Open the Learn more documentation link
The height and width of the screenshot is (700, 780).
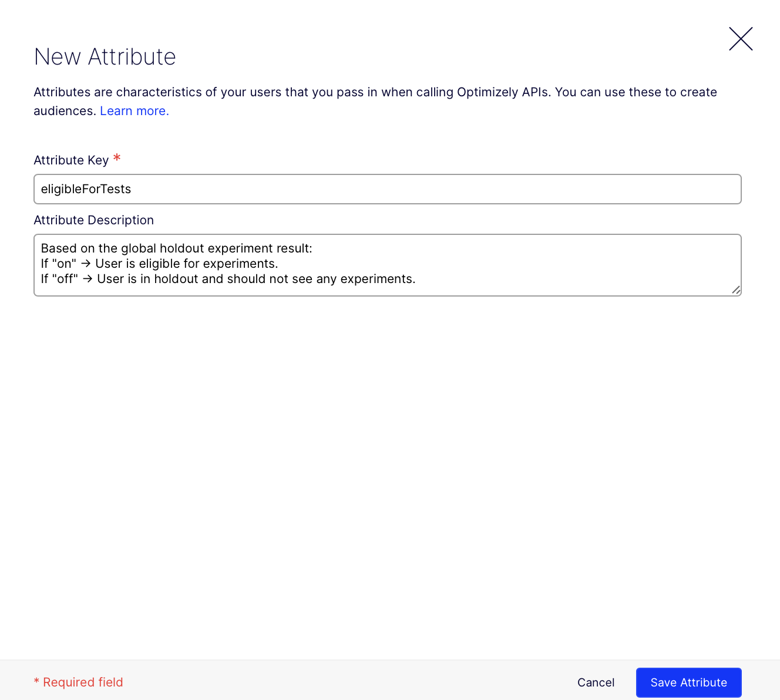(134, 110)
